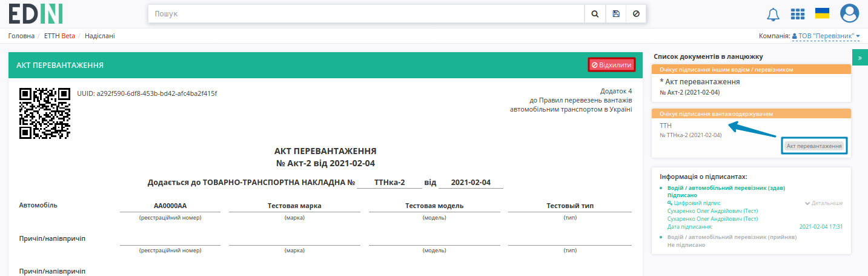Screen dimensions: 868x276
Task: Click the save search floppy icon
Action: [x=616, y=13]
